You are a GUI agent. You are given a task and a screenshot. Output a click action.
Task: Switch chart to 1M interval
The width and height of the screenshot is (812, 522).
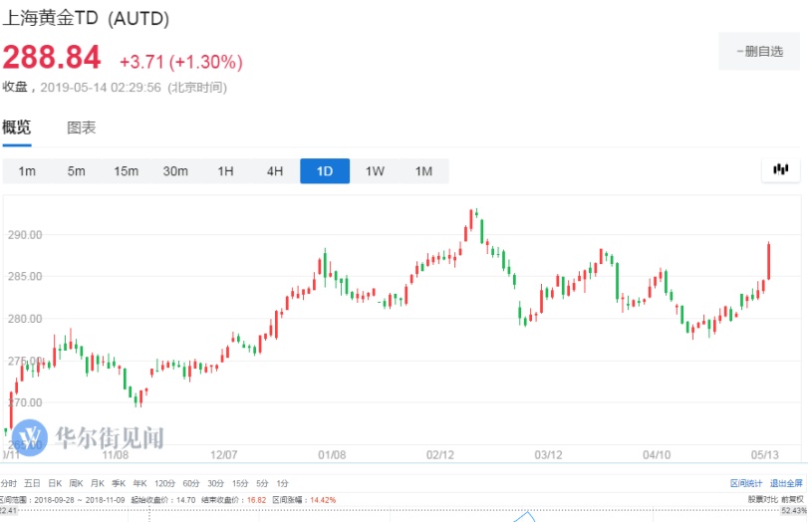[x=423, y=171]
